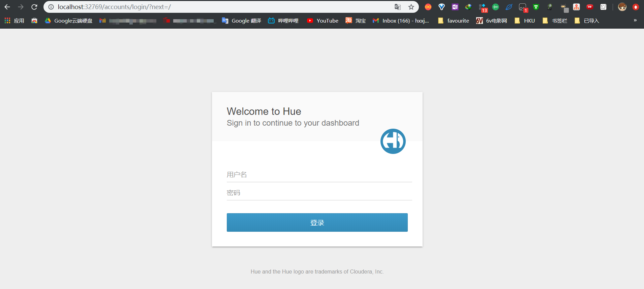Image resolution: width=644 pixels, height=289 pixels.
Task: Go back to the previous page
Action: coord(7,7)
